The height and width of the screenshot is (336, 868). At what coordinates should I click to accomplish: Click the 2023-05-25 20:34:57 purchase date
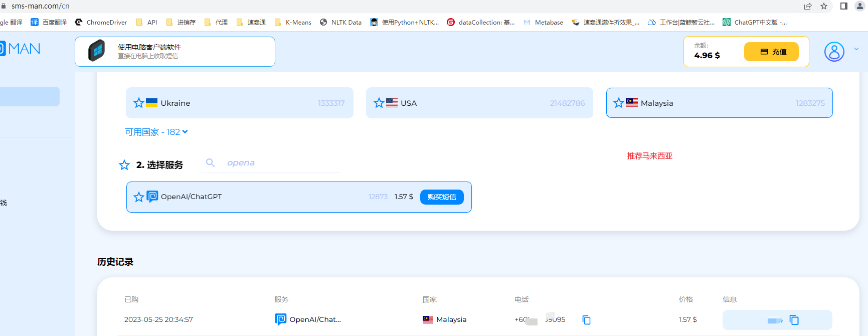pos(158,319)
